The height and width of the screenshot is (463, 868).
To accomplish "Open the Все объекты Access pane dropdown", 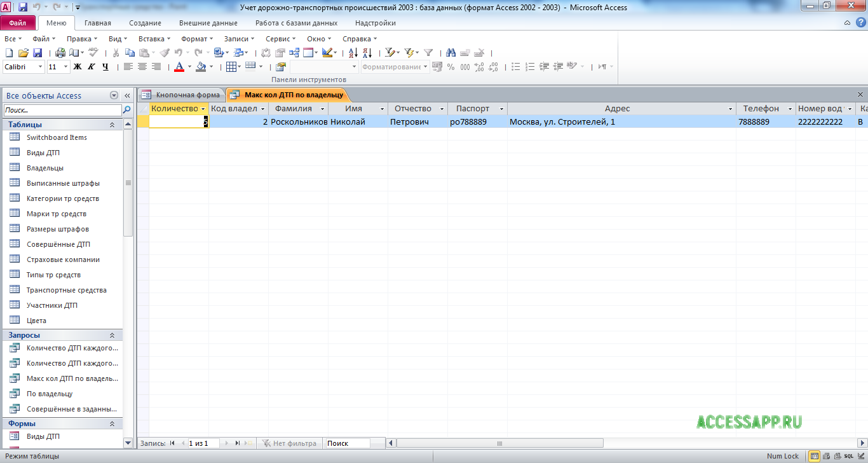I will pyautogui.click(x=114, y=95).
